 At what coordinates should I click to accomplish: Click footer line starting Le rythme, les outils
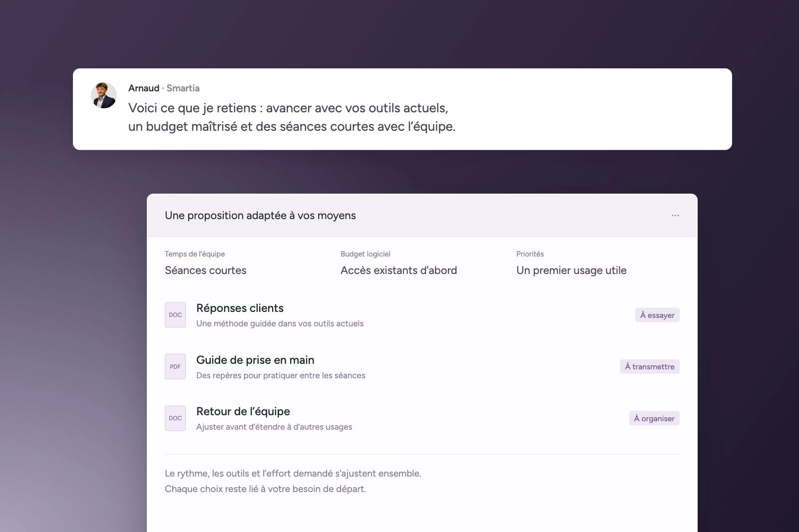click(293, 474)
